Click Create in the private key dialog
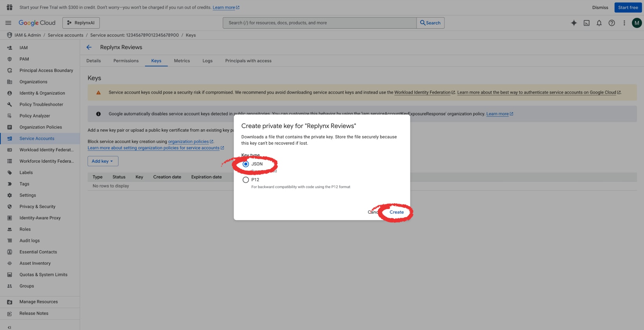The height and width of the screenshot is (330, 644). 397,212
